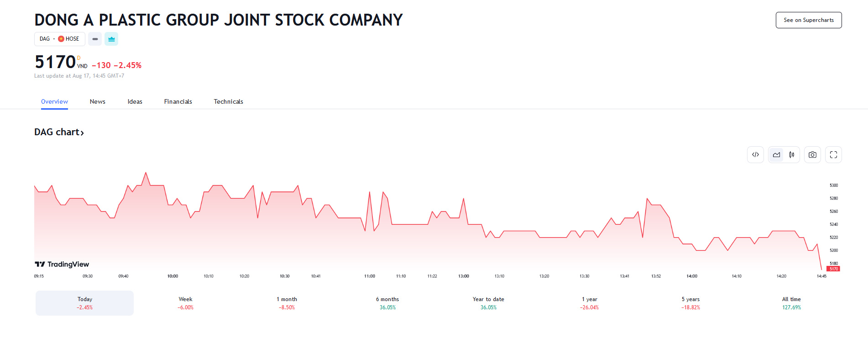The width and height of the screenshot is (868, 339).
Task: Click the teal crown premium icon
Action: (111, 39)
